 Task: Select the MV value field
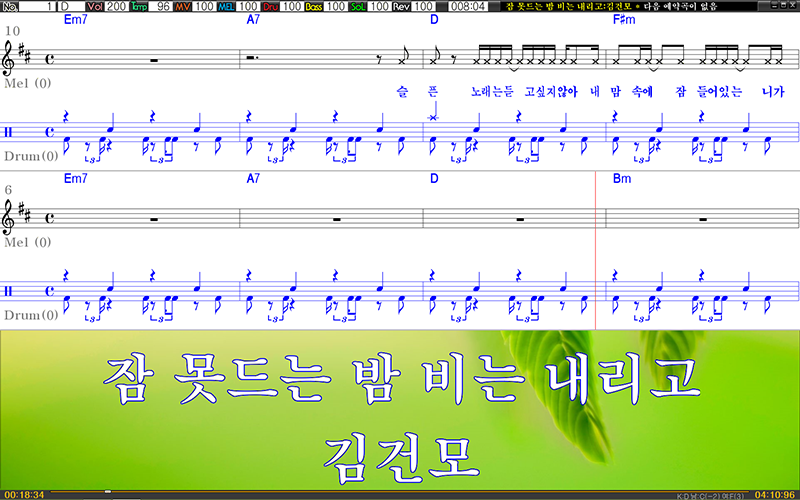click(204, 6)
